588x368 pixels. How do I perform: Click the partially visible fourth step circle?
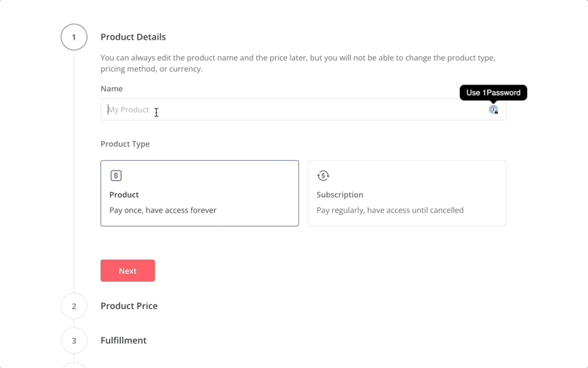coord(74,365)
